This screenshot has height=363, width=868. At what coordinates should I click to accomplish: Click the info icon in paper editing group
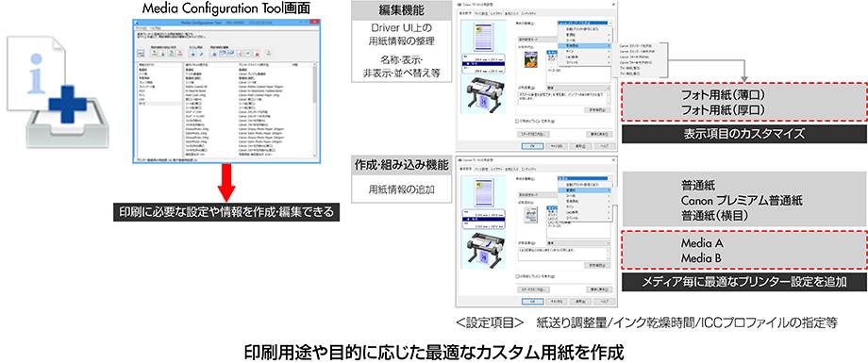tap(213, 54)
